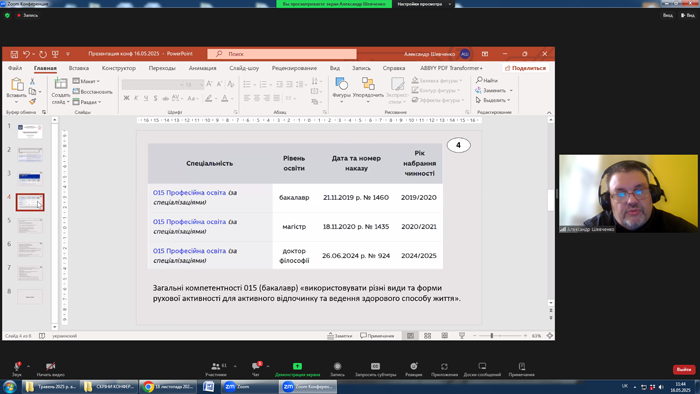Switch to the Переходы ribbon tab

point(162,68)
